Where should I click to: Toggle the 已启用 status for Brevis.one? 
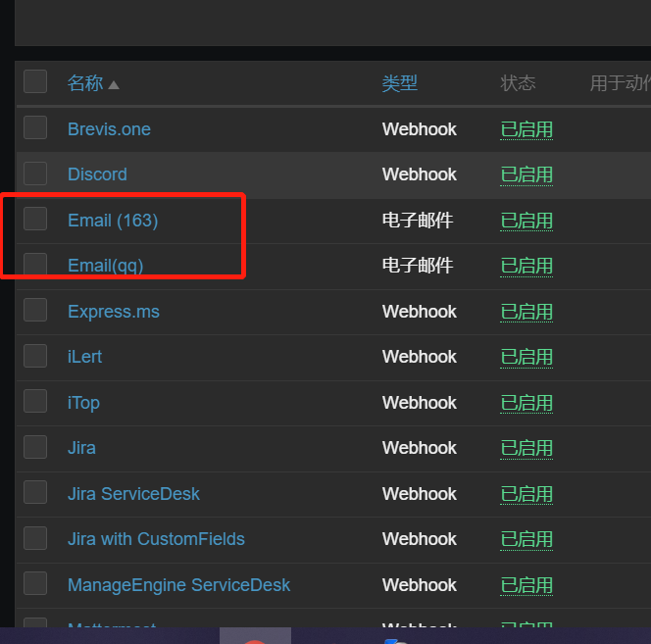tap(526, 129)
